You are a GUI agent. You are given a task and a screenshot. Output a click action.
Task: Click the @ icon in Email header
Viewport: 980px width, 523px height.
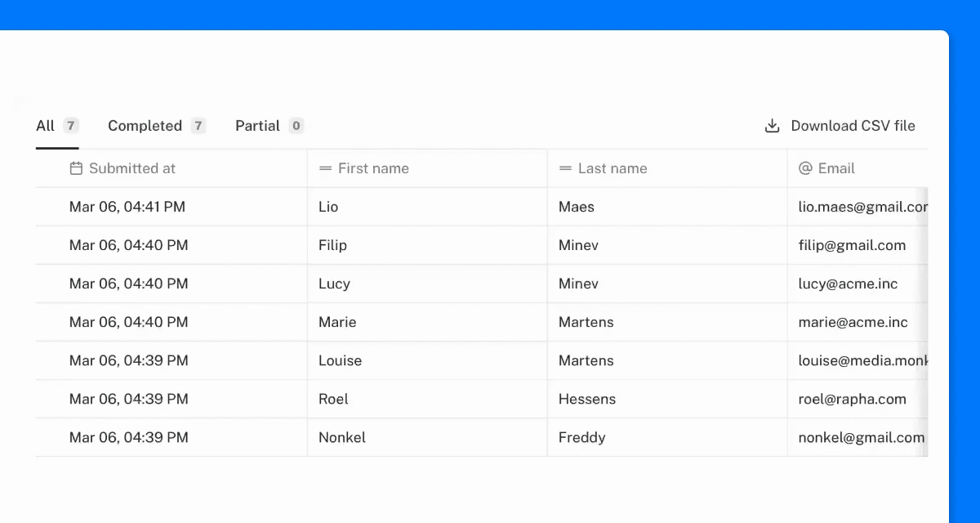[x=805, y=168]
